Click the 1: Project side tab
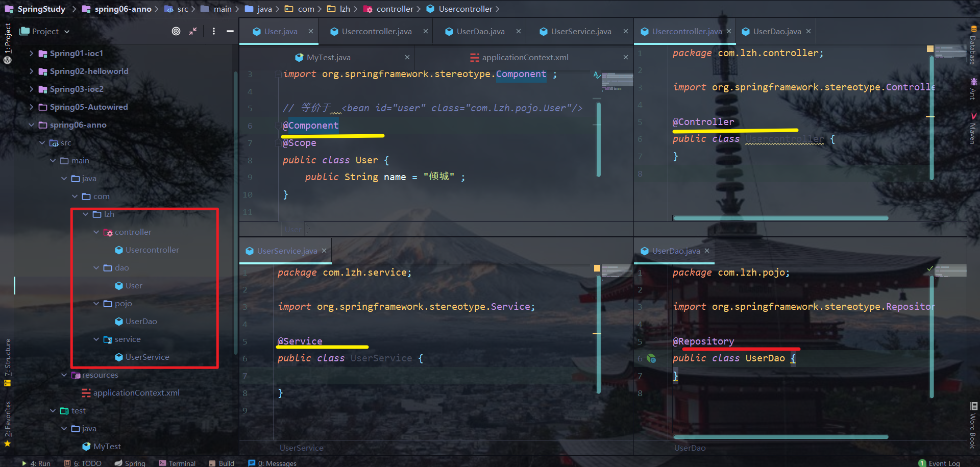The height and width of the screenshot is (467, 980). tap(7, 43)
